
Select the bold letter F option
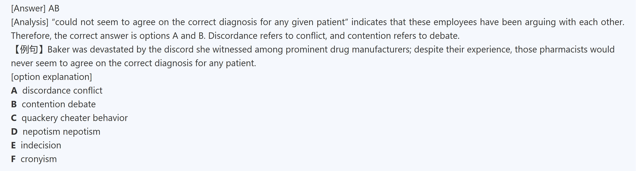(x=13, y=159)
